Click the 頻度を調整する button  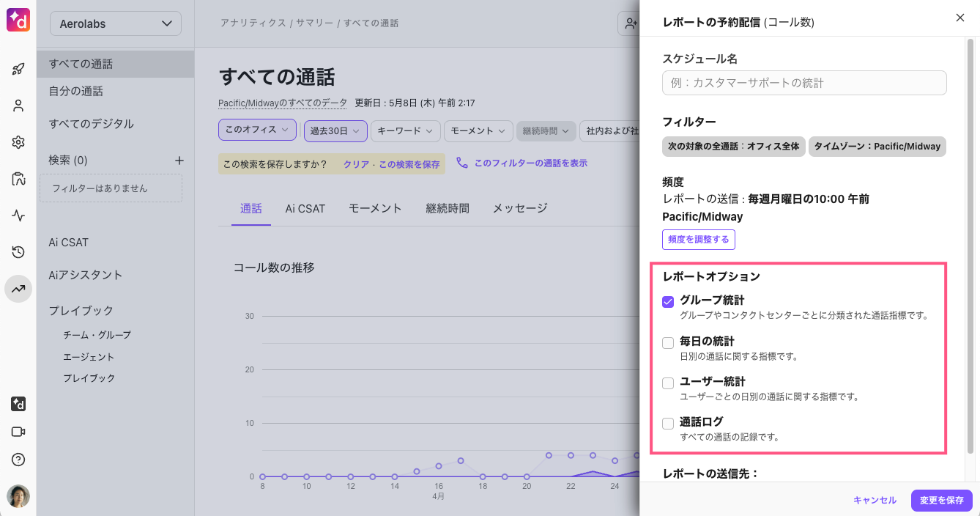coord(699,240)
